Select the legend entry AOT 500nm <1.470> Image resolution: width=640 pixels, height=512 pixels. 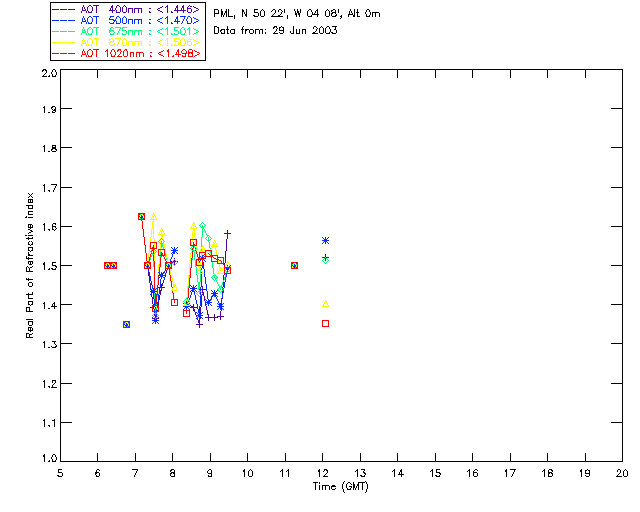click(x=126, y=20)
